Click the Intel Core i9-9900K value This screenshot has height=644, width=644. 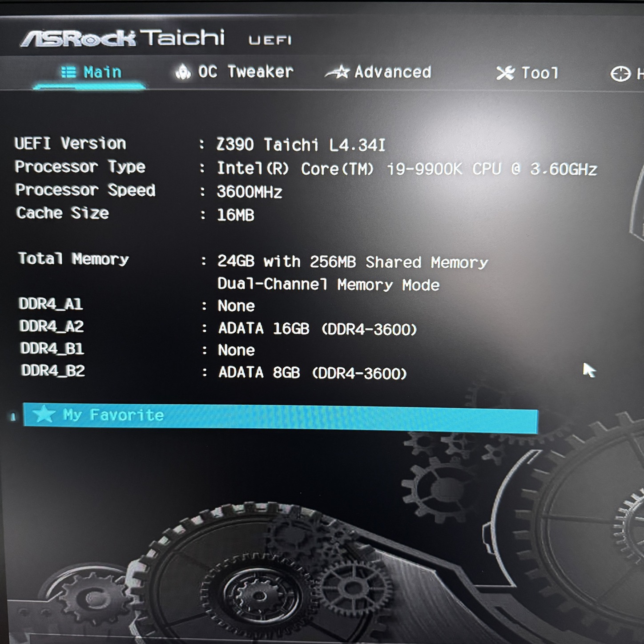(x=407, y=169)
